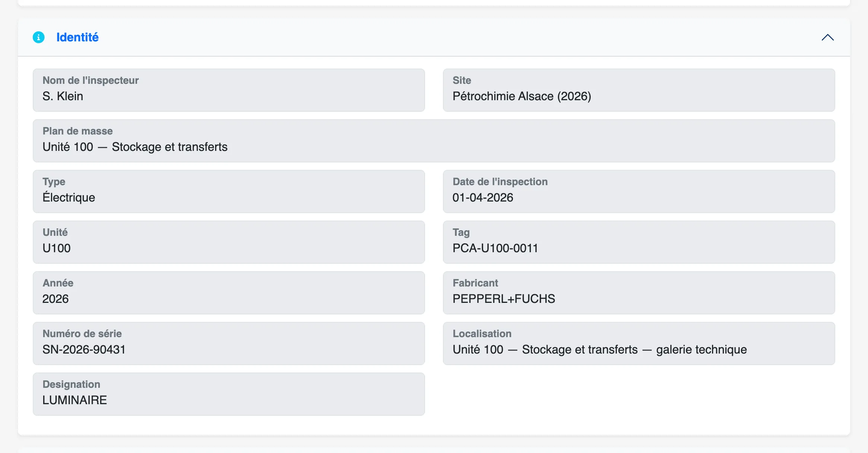Select the Nom de l'inspecteur field
The width and height of the screenshot is (868, 453).
[x=229, y=90]
